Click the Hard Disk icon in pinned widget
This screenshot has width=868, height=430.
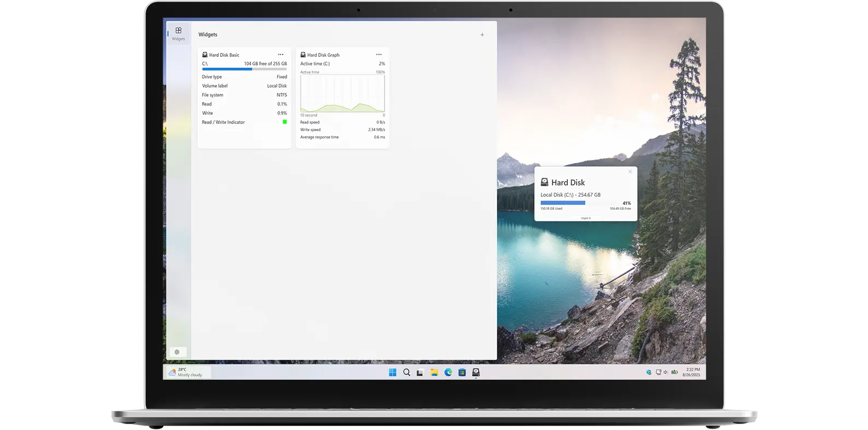(x=544, y=182)
